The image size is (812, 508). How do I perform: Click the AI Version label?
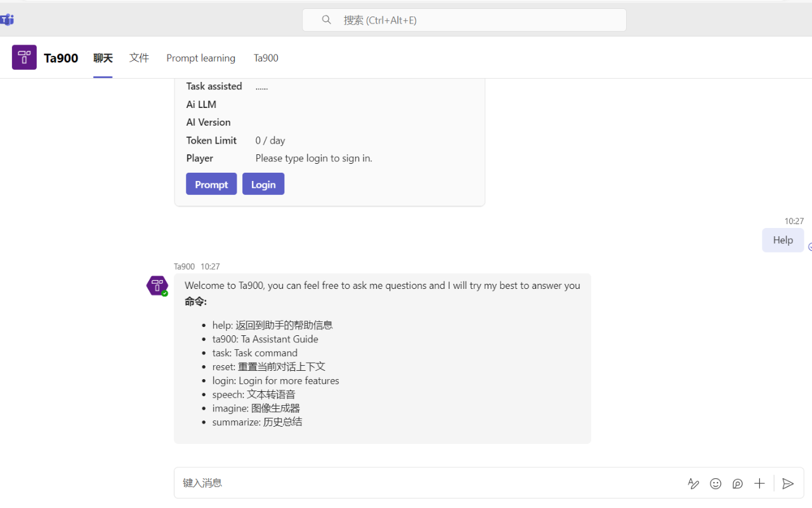click(x=208, y=122)
